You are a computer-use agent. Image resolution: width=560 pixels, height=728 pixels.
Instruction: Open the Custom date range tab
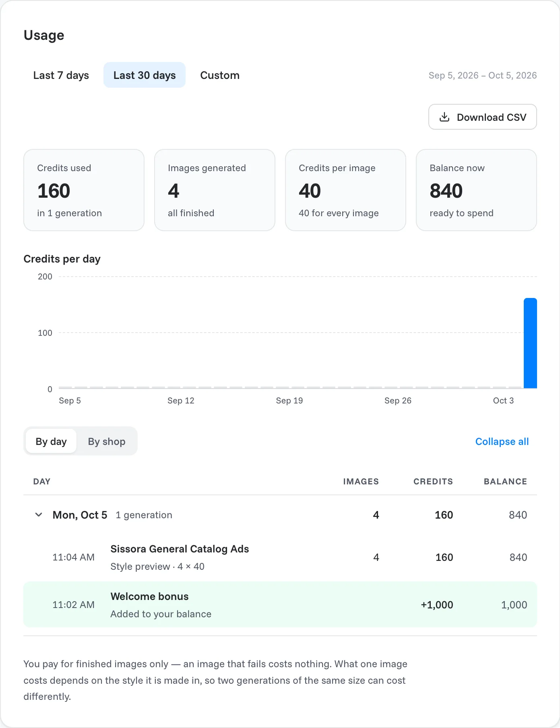point(220,75)
